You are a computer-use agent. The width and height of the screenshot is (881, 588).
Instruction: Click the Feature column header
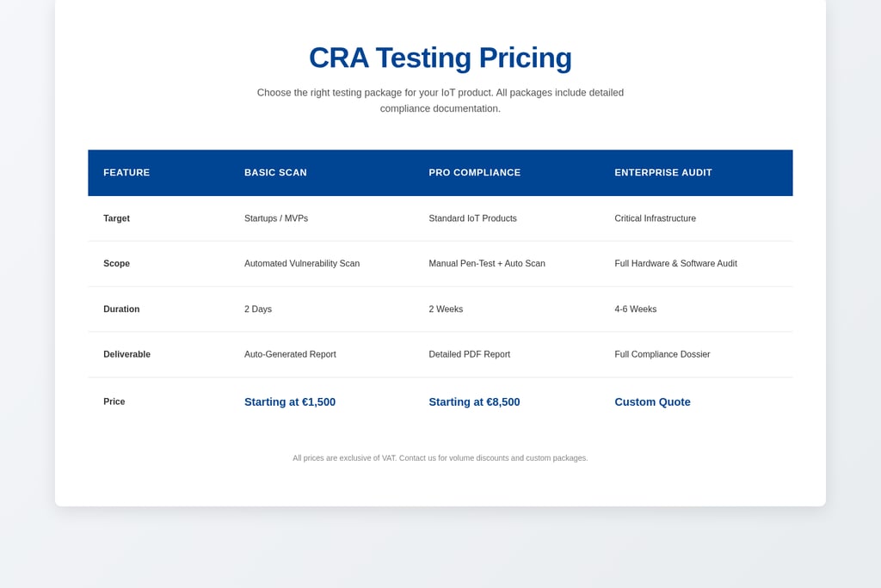[x=126, y=173]
